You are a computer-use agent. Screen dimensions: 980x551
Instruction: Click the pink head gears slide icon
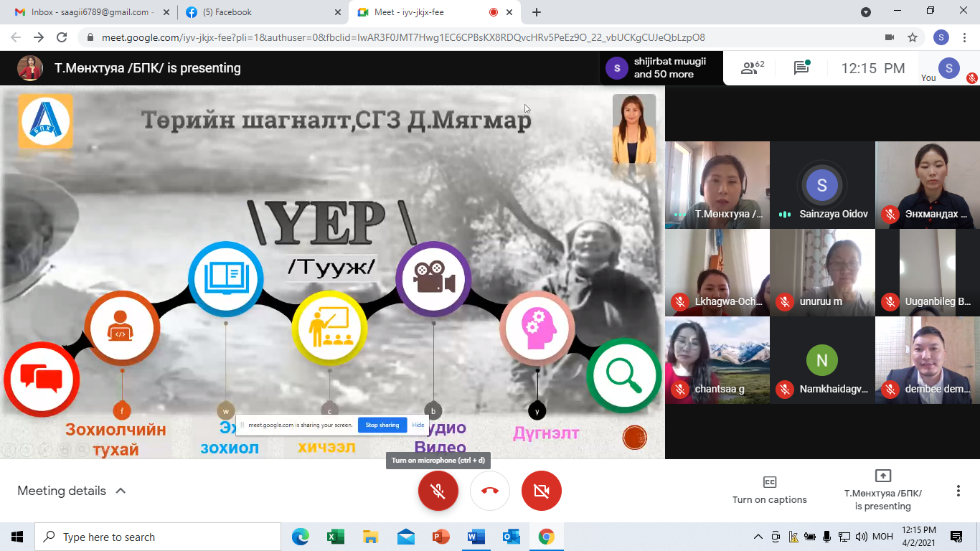tap(537, 329)
